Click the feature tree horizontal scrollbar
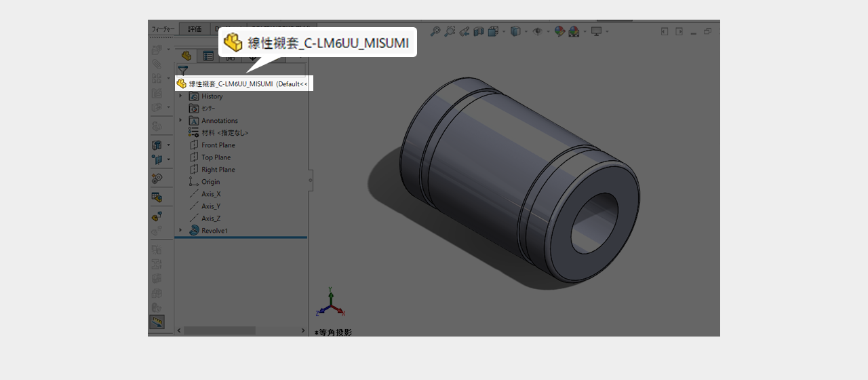The image size is (868, 380). point(220,330)
